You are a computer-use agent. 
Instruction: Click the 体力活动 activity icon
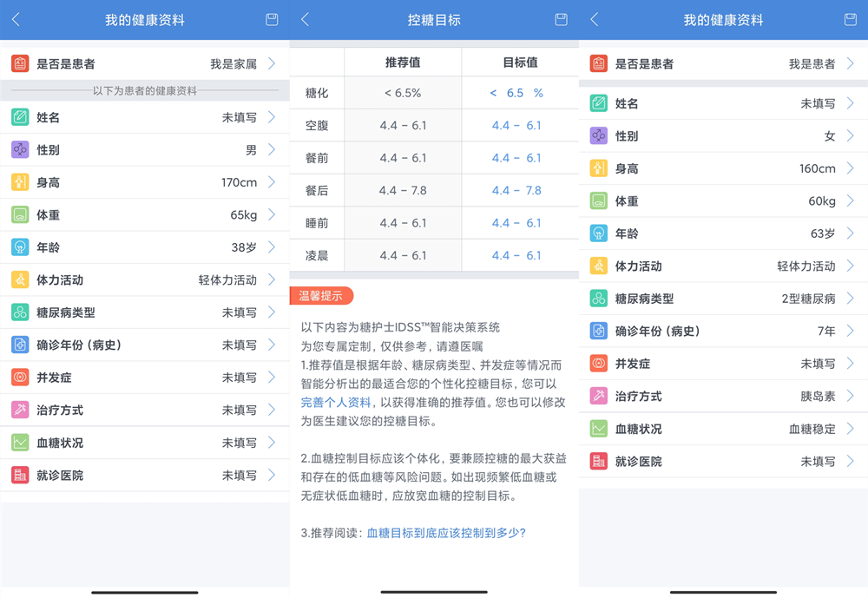click(19, 279)
